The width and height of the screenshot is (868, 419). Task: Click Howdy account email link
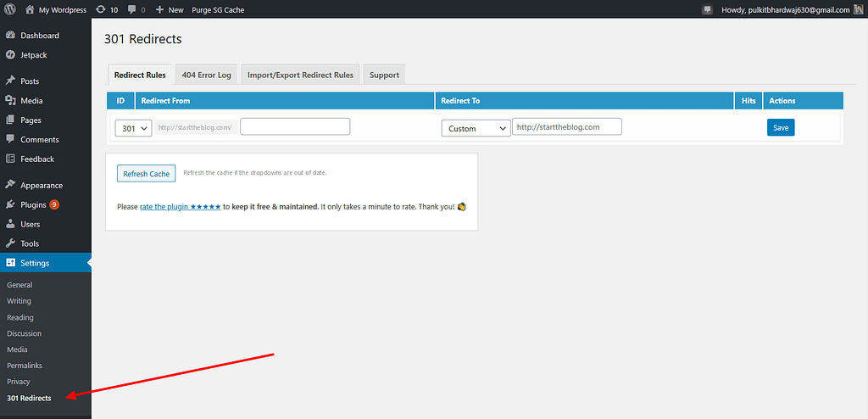(x=786, y=10)
